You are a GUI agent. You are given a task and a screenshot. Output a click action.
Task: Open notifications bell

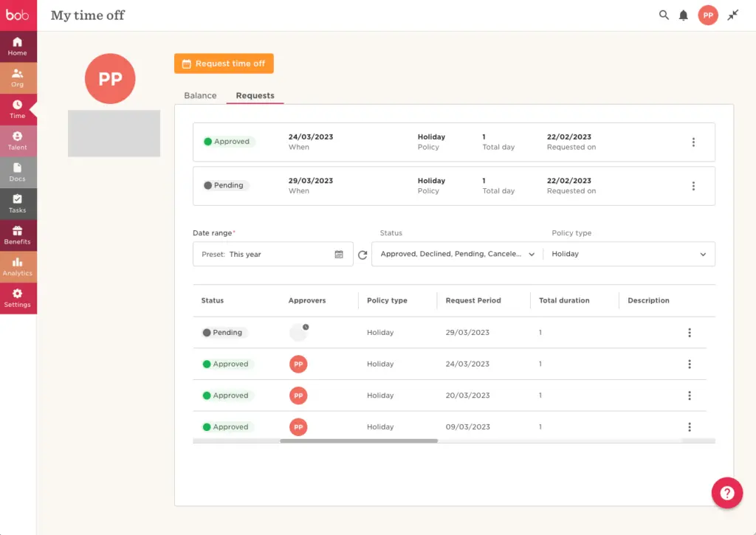pos(683,15)
